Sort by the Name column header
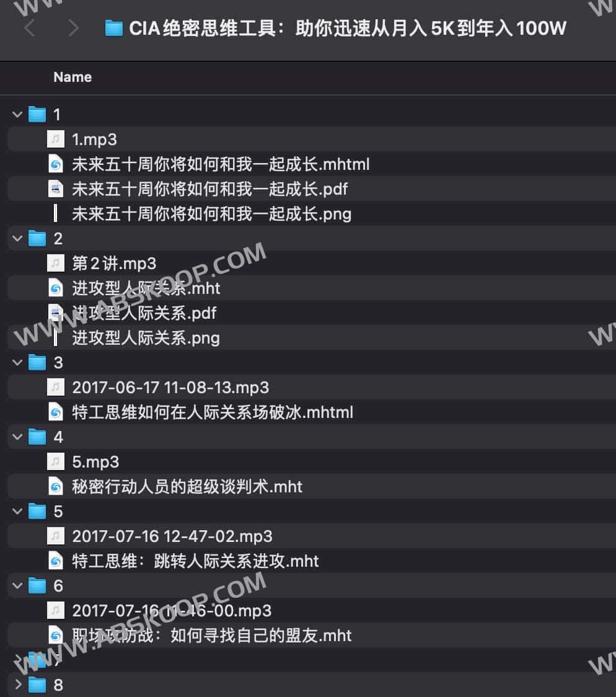Viewport: 616px width, 697px height. coord(73,77)
